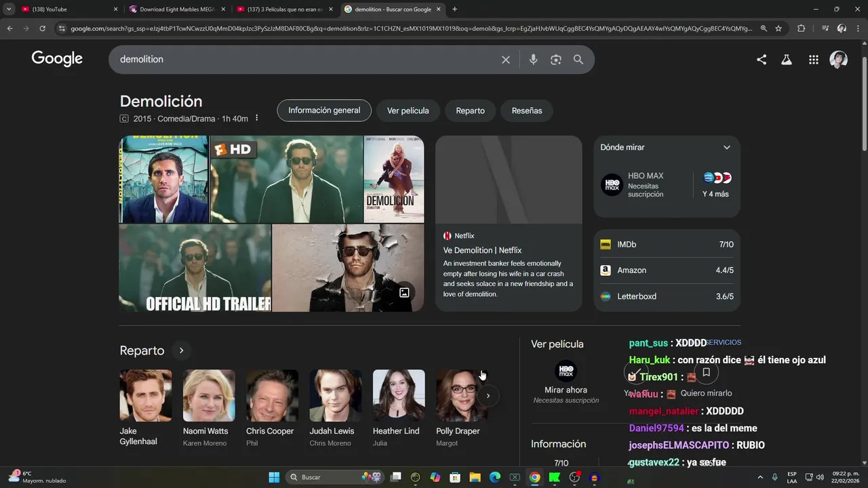The image size is (868, 488).
Task: Open Google homepage via the logo
Action: click(x=57, y=59)
